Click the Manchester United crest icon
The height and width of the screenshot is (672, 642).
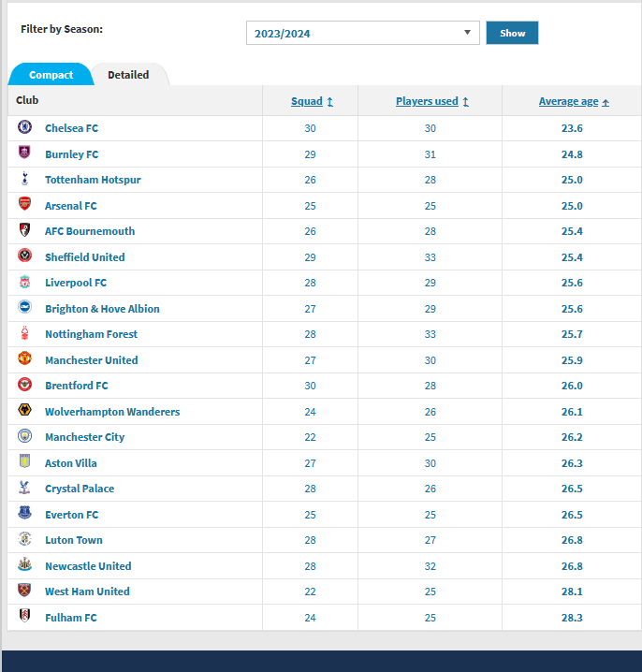24,358
